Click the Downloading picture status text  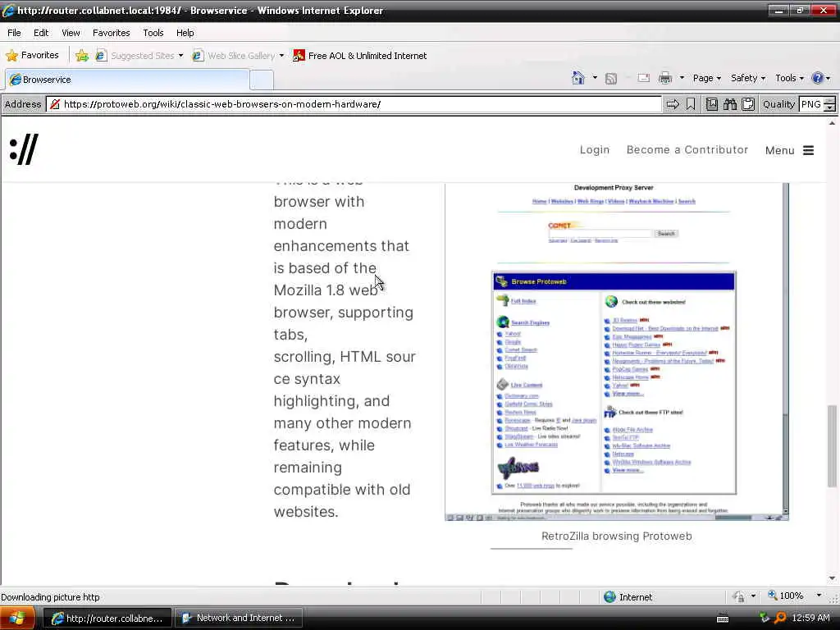[50, 597]
